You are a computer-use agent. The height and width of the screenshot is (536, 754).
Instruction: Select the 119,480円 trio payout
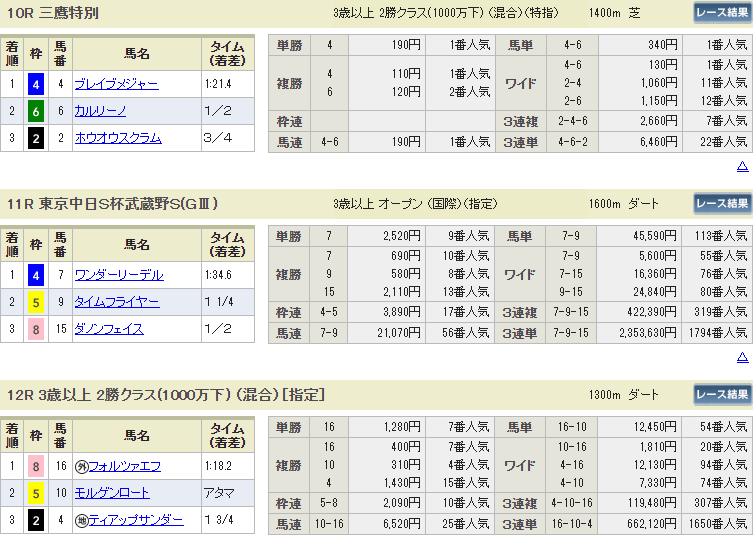(652, 503)
